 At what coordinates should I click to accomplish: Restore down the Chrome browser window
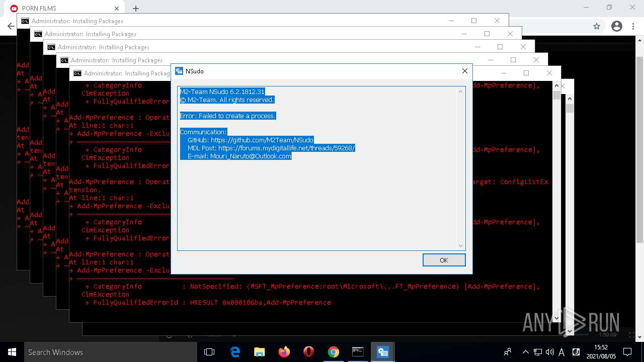(x=609, y=8)
